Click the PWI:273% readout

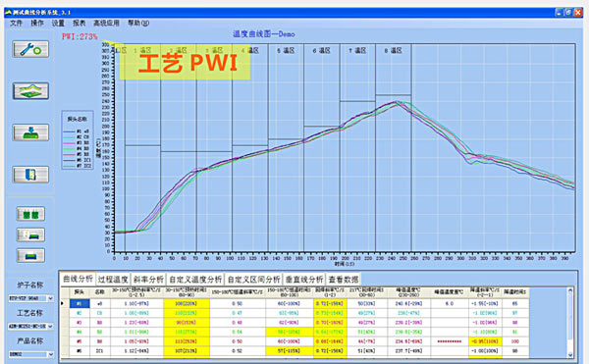(80, 36)
